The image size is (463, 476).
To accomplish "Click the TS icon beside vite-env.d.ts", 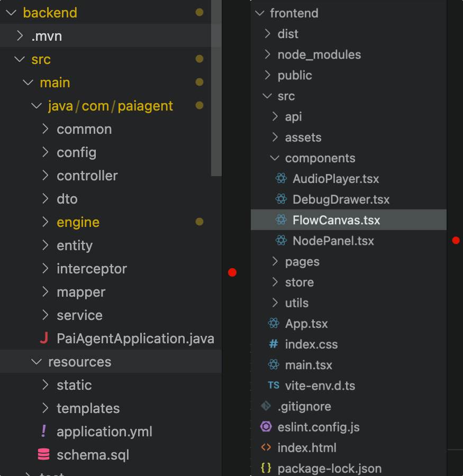I will 274,386.
